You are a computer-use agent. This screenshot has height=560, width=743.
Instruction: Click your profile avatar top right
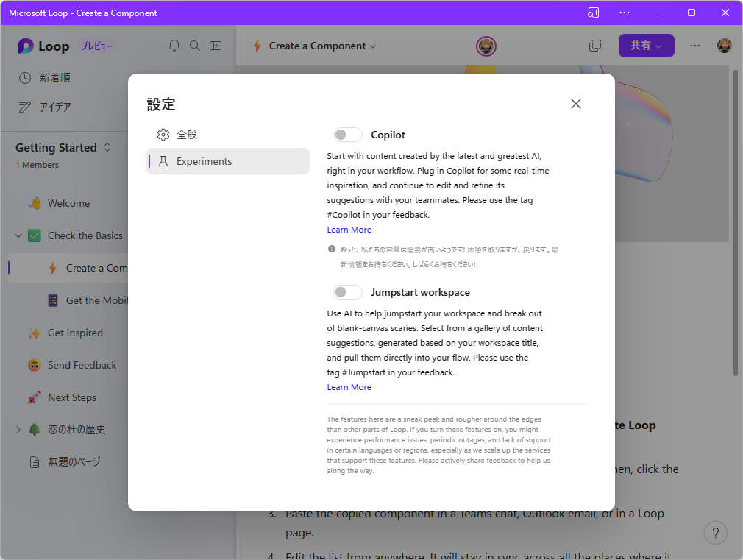(x=724, y=45)
